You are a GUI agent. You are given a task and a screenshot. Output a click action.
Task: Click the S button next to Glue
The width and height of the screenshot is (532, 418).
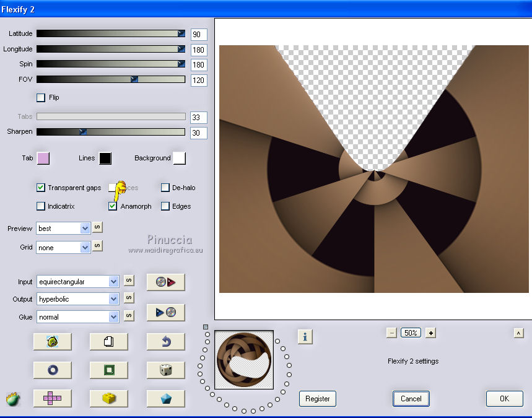[129, 316]
